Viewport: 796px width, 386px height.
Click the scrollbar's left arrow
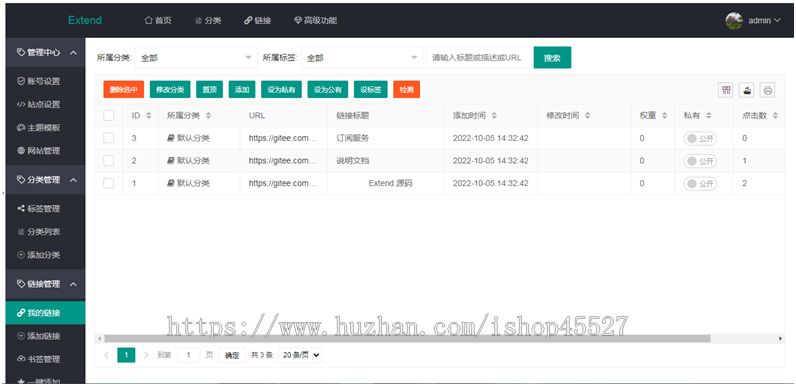click(100, 338)
